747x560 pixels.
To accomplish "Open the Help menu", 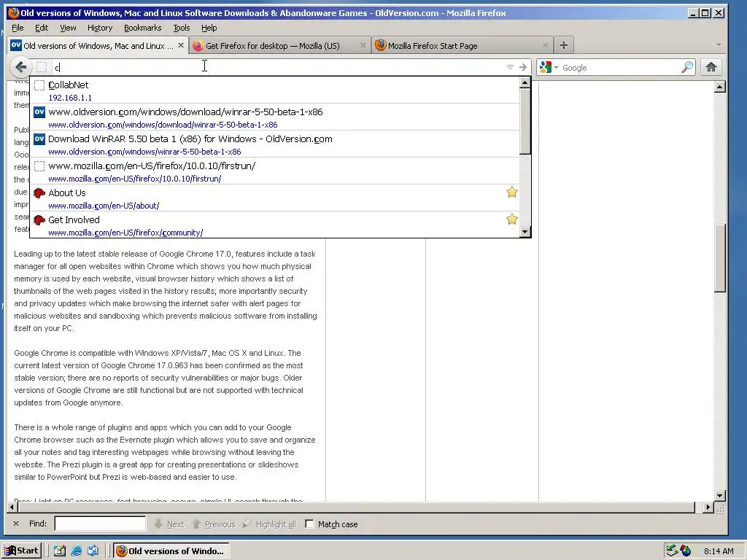I will [x=209, y=28].
